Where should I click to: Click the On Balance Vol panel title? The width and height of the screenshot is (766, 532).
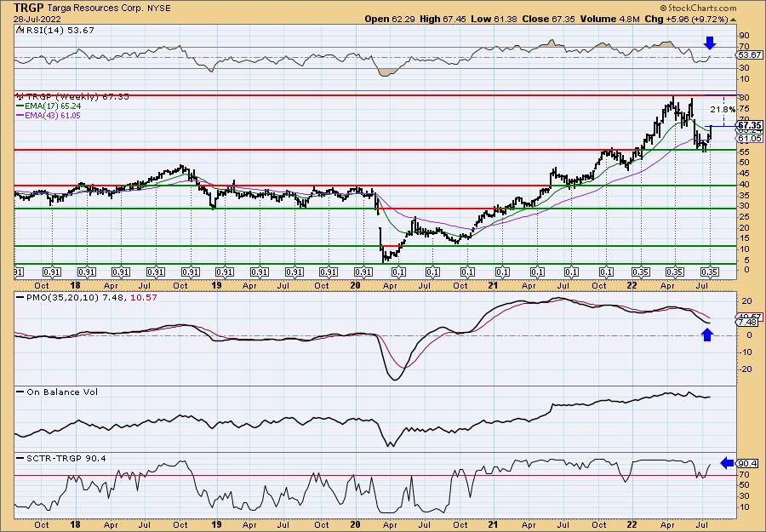[62, 392]
